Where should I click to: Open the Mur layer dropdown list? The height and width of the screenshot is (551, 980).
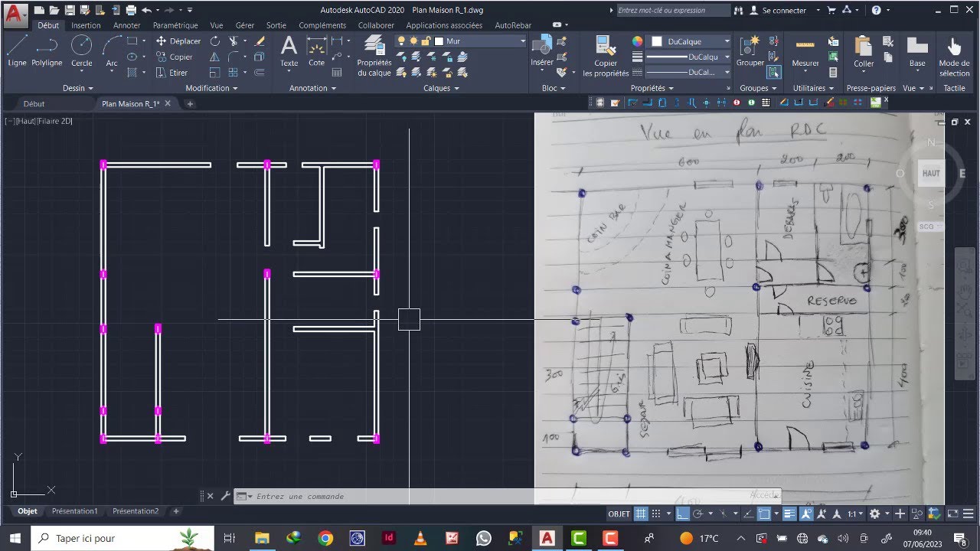coord(522,41)
